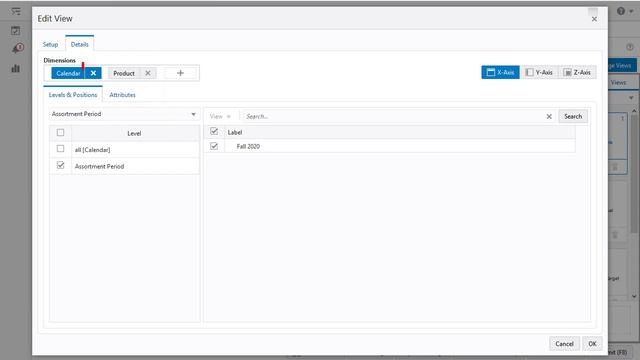Confirm with the OK button
This screenshot has height=360, width=640.
coord(592,344)
